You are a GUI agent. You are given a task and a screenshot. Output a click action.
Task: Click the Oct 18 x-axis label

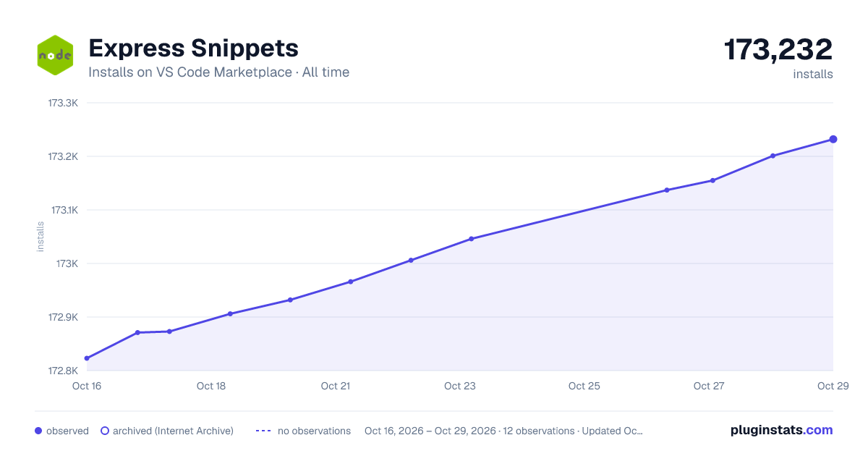[211, 386]
